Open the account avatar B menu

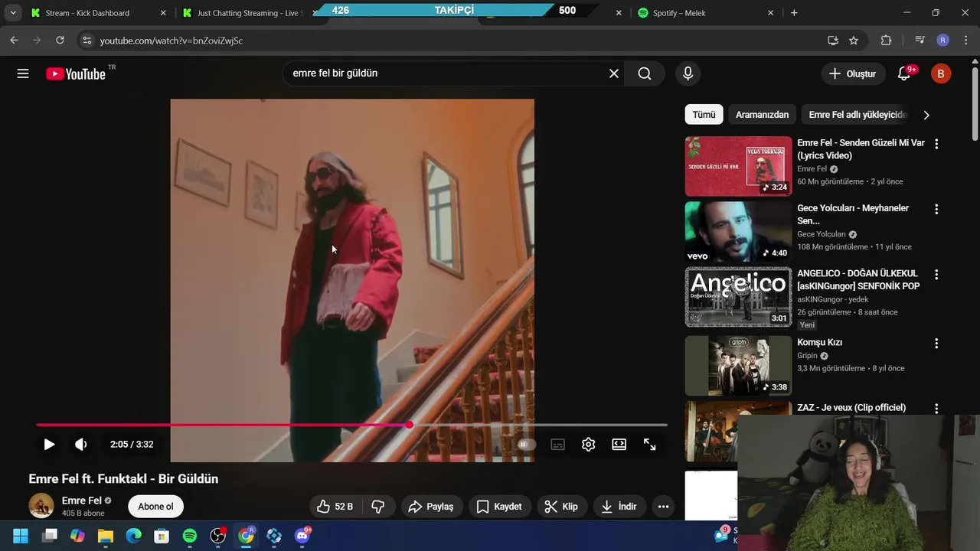pos(941,73)
